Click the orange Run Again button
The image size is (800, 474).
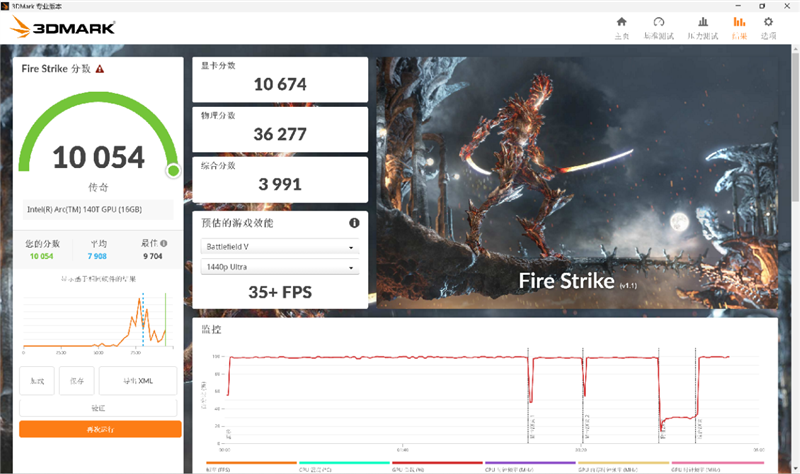(100, 429)
